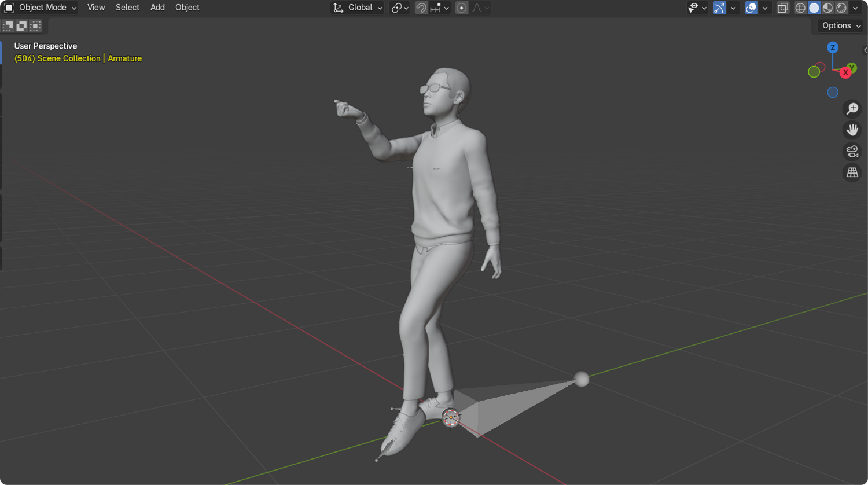Click the blue Z axis gizmo handle
The width and height of the screenshot is (868, 485).
(833, 47)
